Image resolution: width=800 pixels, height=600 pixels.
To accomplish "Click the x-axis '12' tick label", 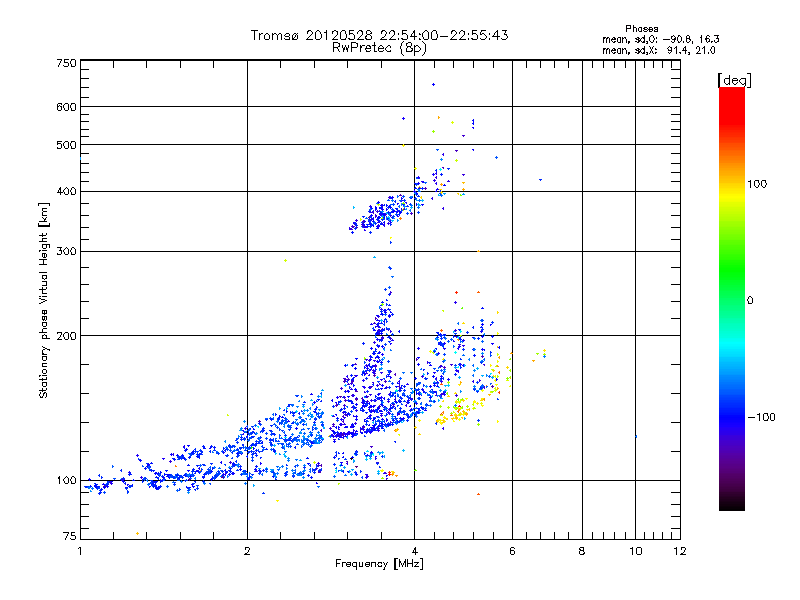I will click(x=680, y=551).
